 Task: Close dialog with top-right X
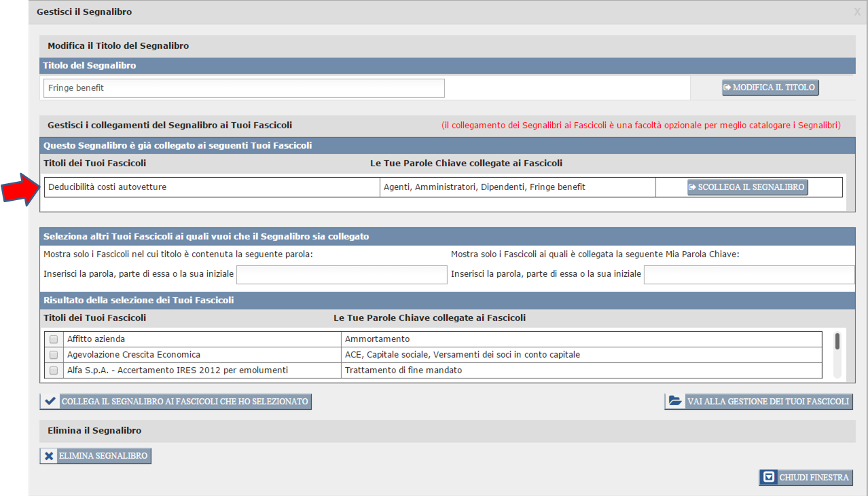856,12
